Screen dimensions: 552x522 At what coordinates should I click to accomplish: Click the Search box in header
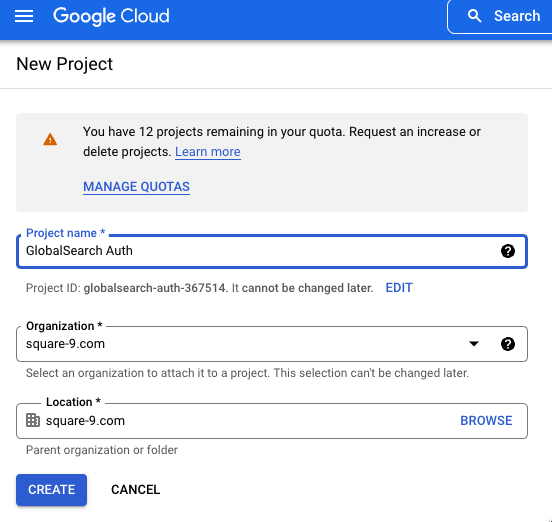(500, 17)
